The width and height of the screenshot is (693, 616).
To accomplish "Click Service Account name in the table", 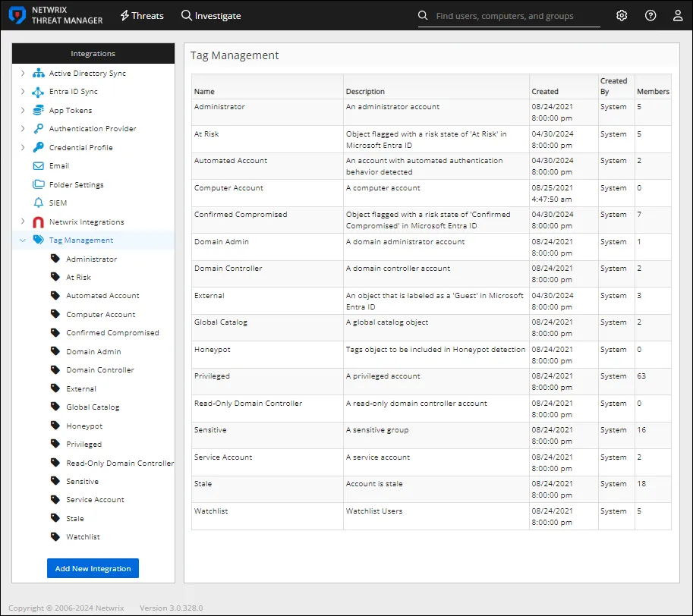I will click(x=222, y=457).
